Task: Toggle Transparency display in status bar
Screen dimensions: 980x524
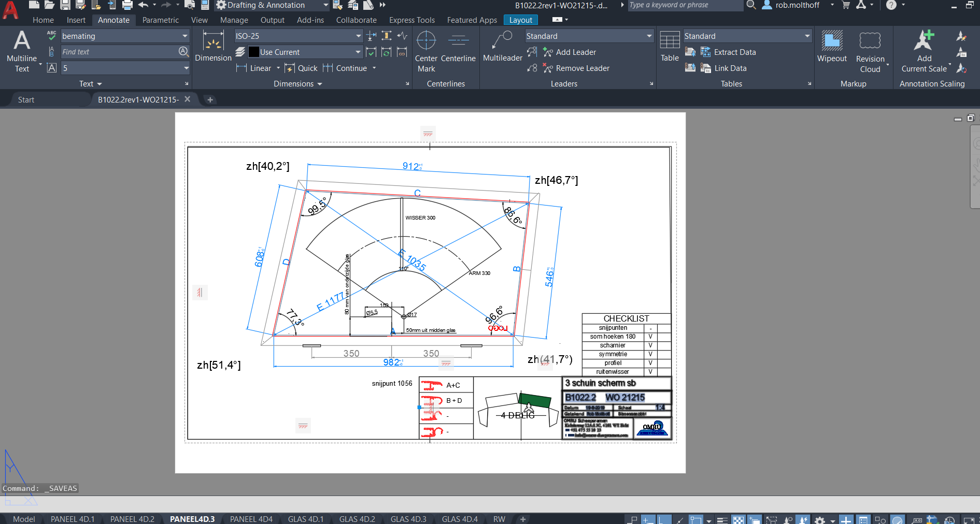Action: (738, 519)
